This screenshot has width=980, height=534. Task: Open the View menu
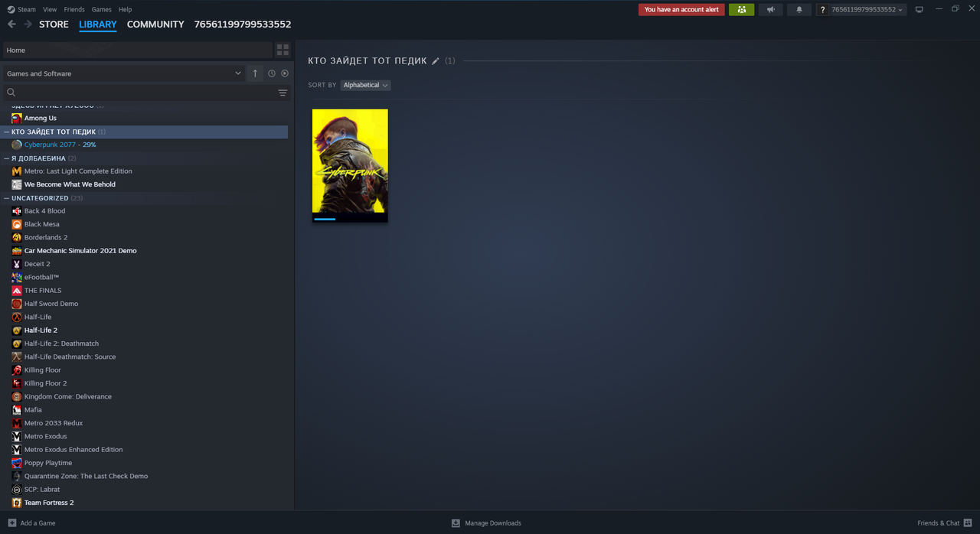coord(50,9)
